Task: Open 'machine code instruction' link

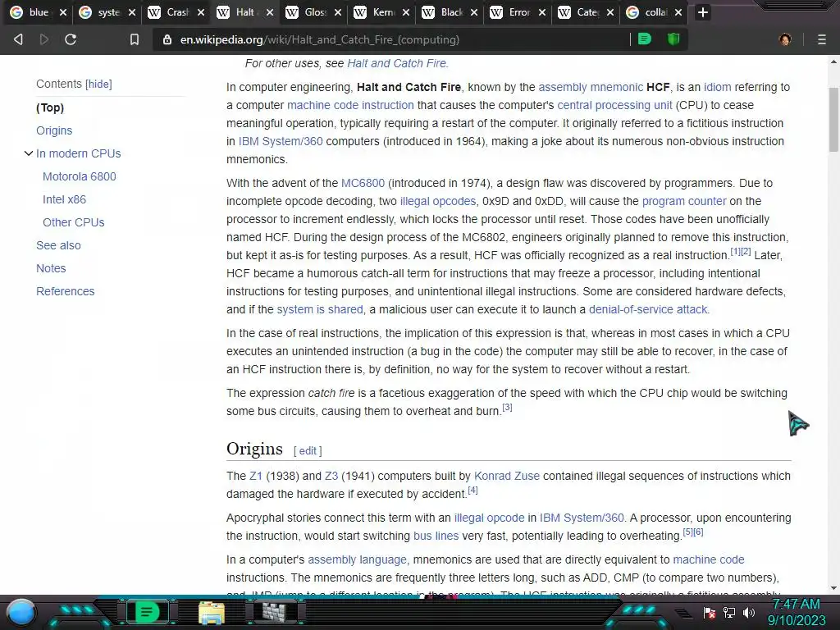Action: pos(350,106)
